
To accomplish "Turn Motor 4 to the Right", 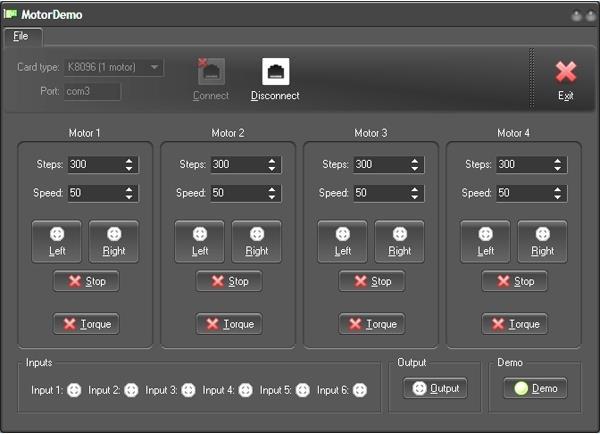I will tap(542, 241).
